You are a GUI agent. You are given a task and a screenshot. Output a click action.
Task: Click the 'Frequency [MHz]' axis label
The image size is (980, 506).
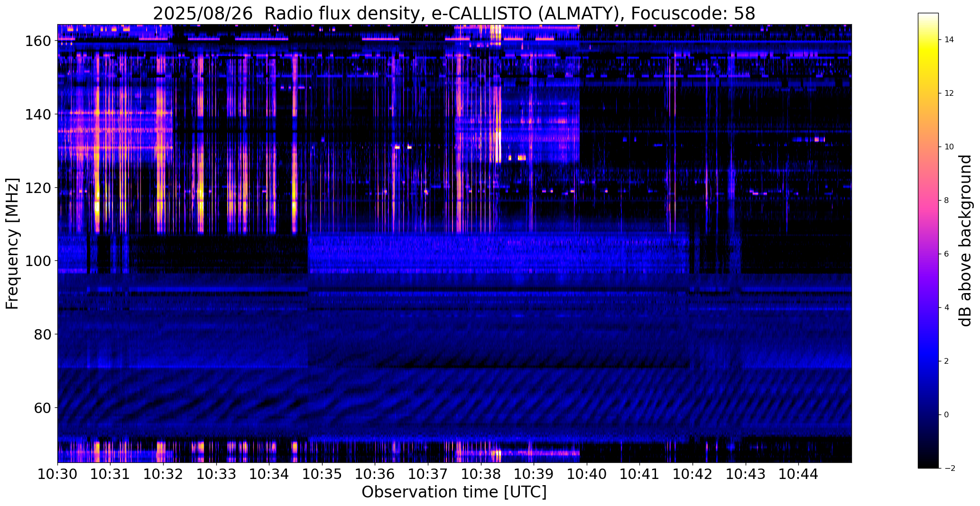pyautogui.click(x=12, y=243)
